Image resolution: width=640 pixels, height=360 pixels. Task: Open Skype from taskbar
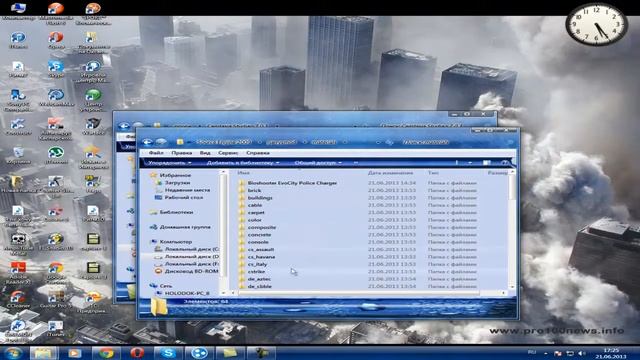point(168,353)
